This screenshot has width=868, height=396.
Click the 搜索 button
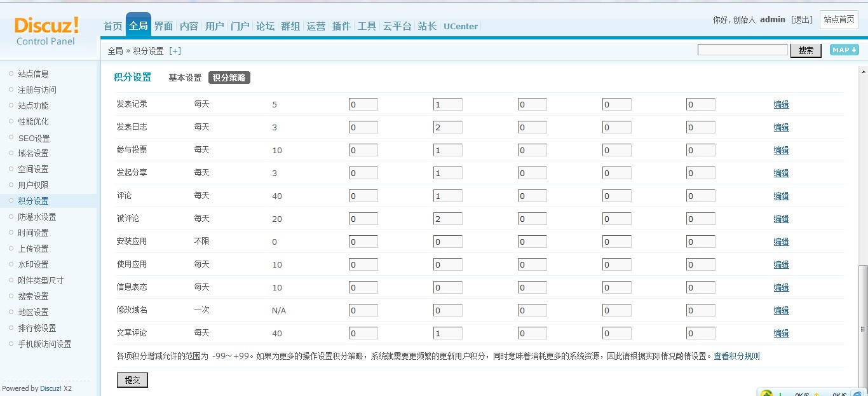(x=806, y=50)
